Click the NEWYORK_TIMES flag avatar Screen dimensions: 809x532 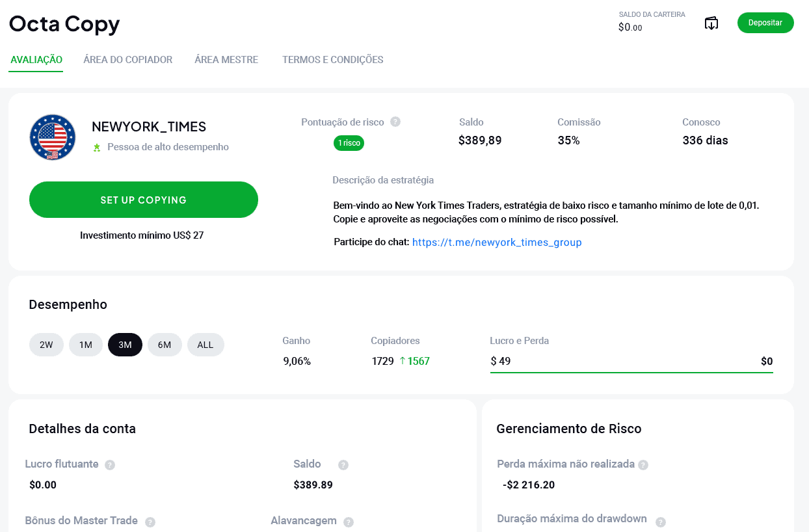(x=52, y=137)
